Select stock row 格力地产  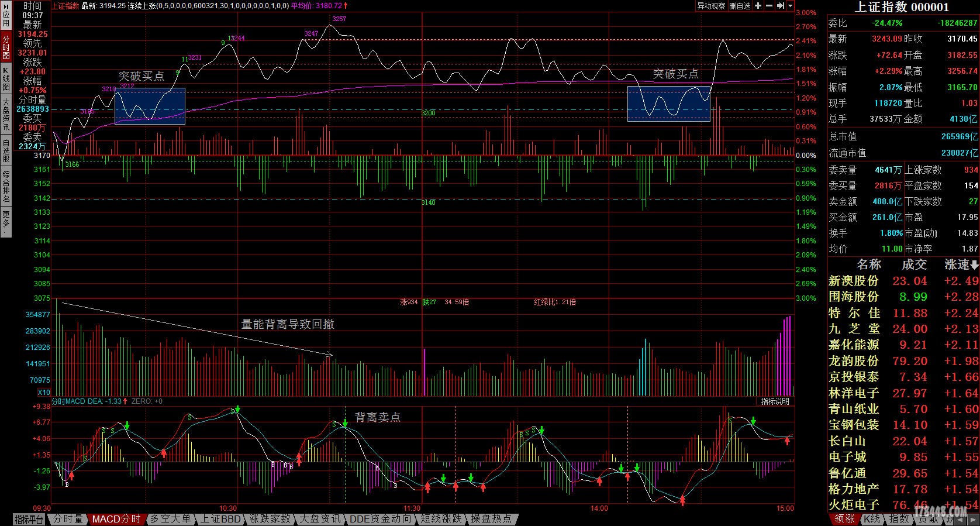click(903, 489)
